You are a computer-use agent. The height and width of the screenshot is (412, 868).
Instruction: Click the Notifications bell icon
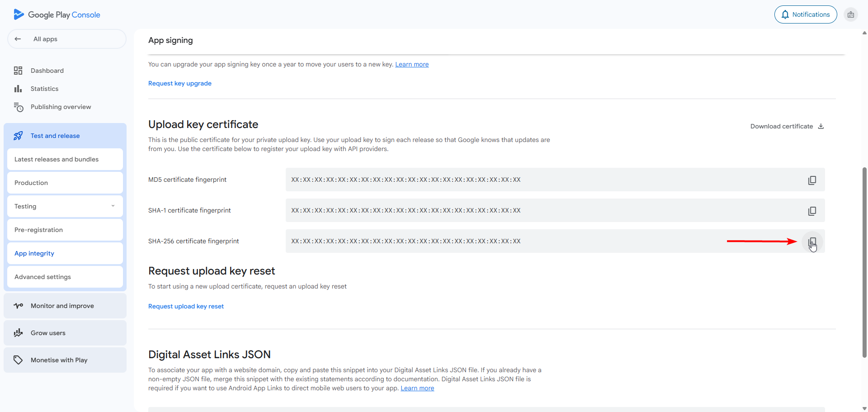click(785, 14)
